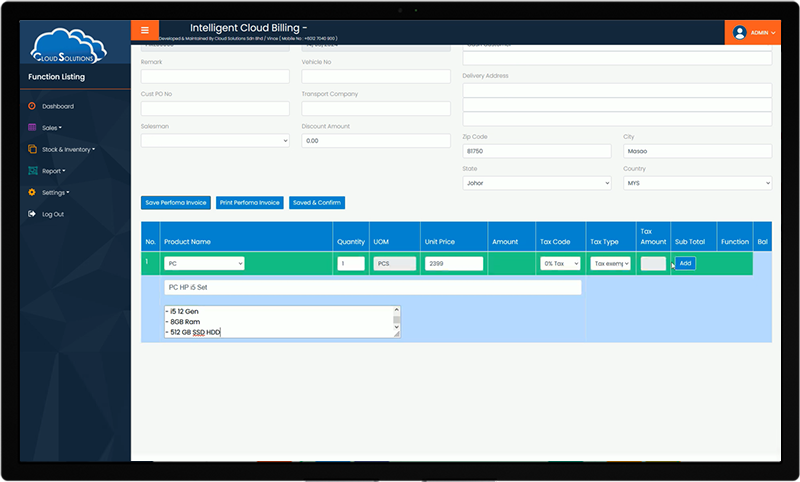Screen dimensions: 800x482
Task: Click the textarea scroll down arrow
Action: 396,326
